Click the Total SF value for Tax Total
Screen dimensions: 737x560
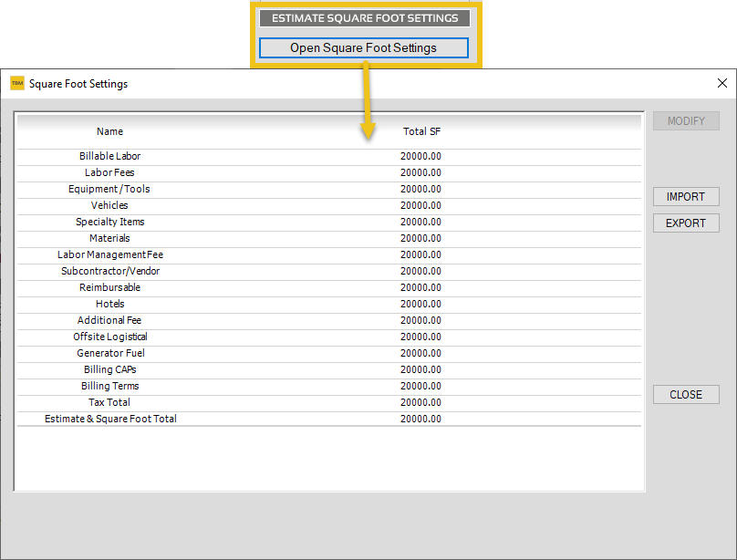click(420, 402)
